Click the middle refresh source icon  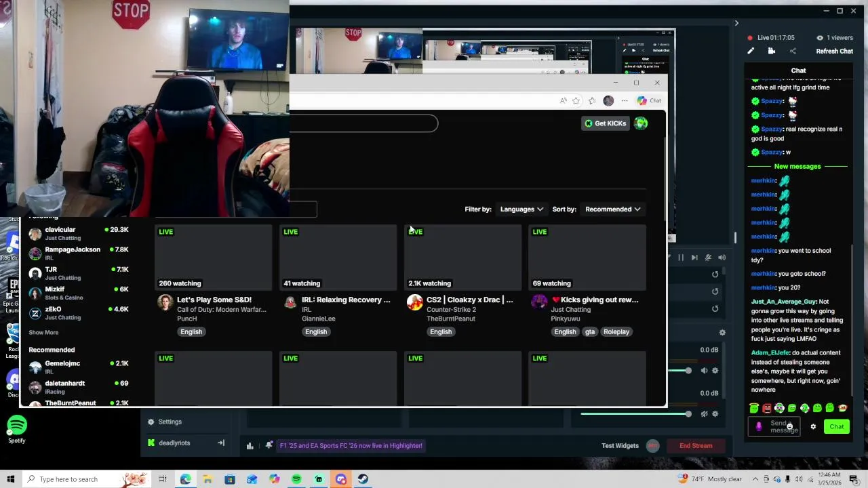pos(715,291)
